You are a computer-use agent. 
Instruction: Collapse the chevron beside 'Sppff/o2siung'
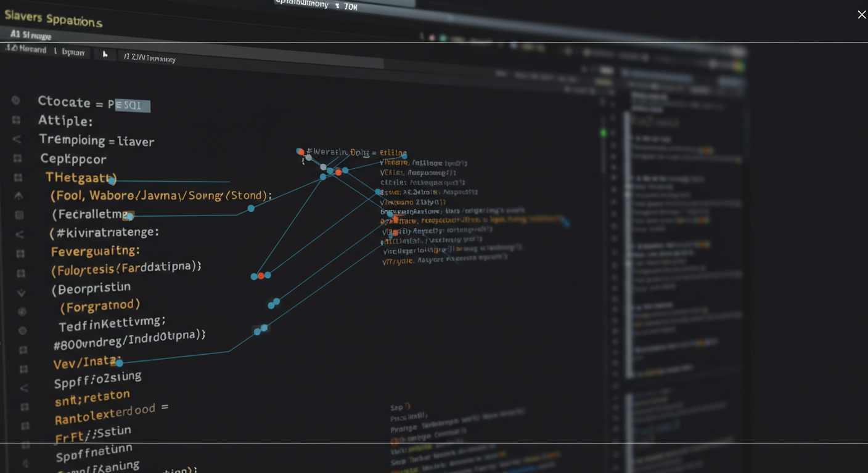coord(24,388)
